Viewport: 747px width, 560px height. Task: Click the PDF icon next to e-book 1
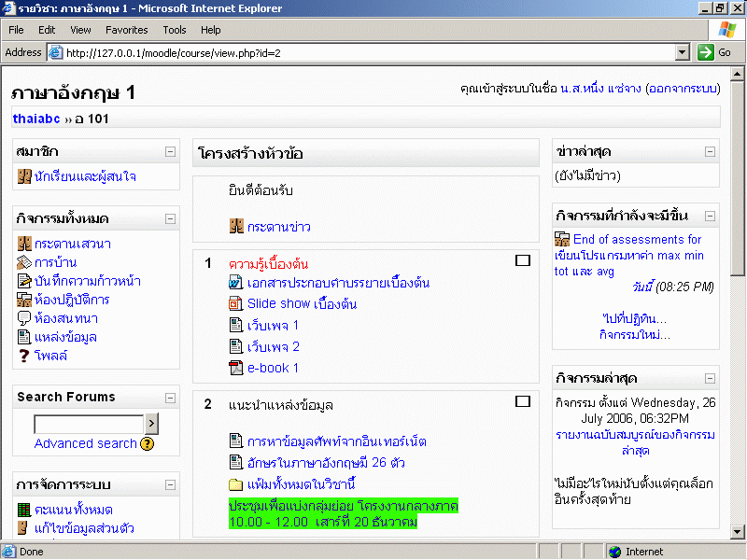[236, 368]
